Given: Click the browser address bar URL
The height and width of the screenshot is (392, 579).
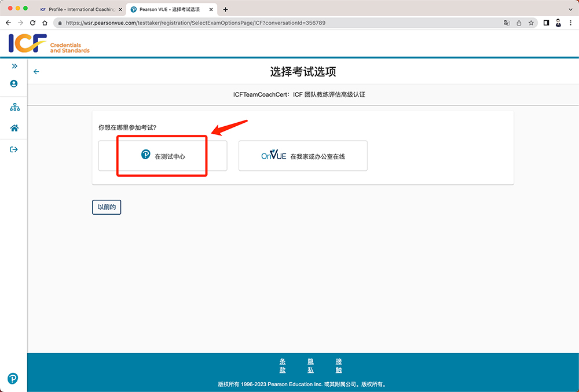Looking at the screenshot, I should (x=197, y=23).
